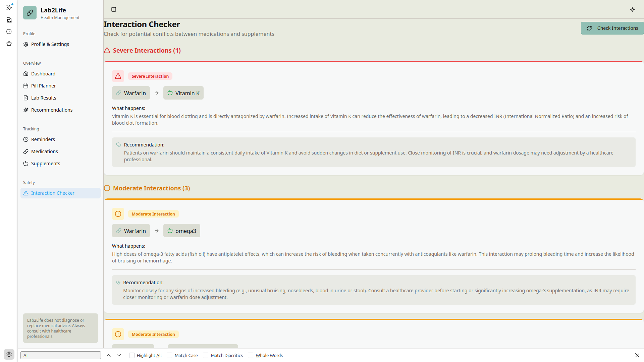
Task: Click the severe interaction warning triangle icon
Action: [118, 76]
